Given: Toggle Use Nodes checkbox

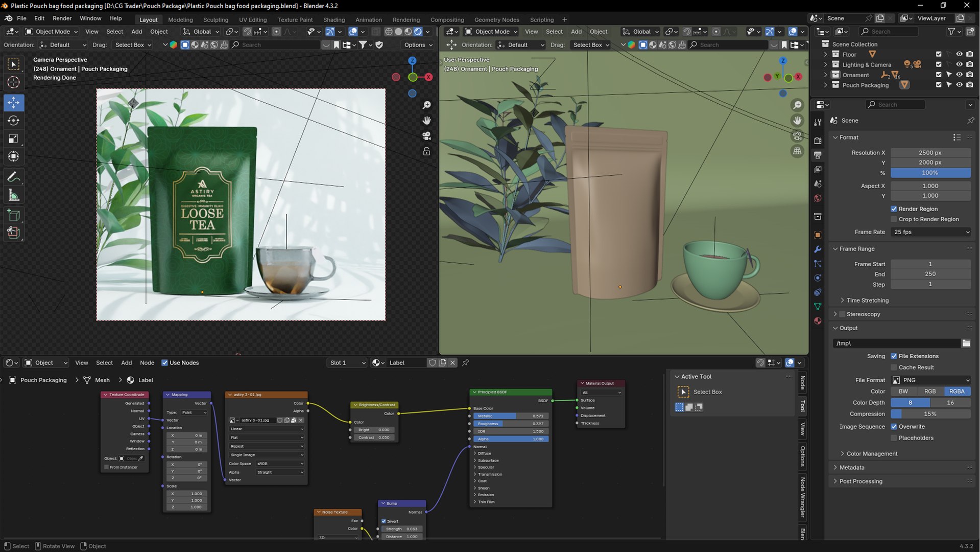Looking at the screenshot, I should [x=164, y=363].
